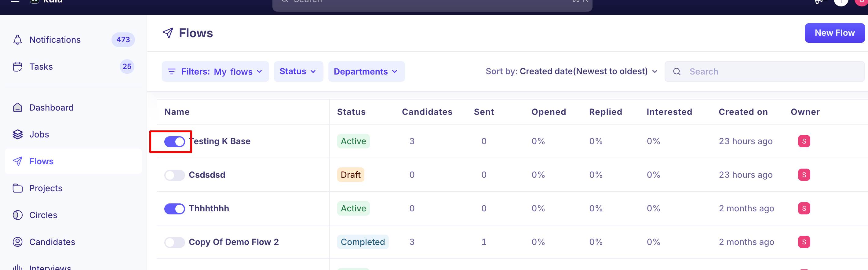Screen dimensions: 868x270
Task: Open the Candidates person icon
Action: click(x=17, y=242)
